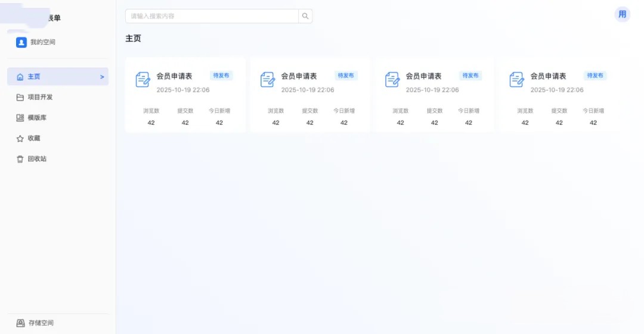Open the 模版库 menu label

tap(37, 118)
